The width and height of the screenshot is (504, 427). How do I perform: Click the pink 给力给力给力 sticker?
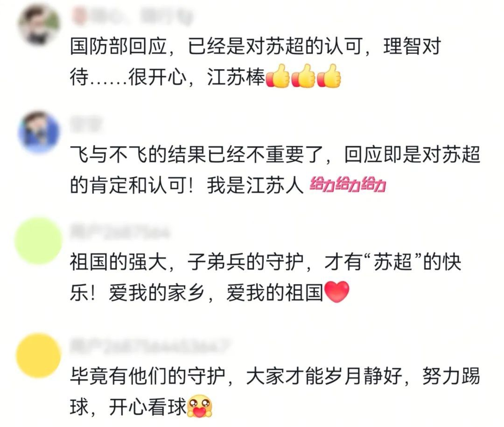[x=348, y=185]
